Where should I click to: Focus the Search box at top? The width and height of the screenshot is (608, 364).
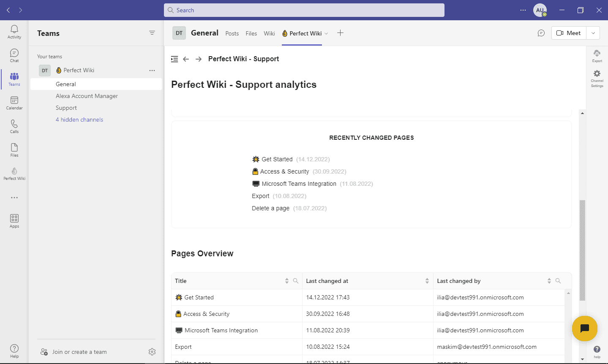(304, 10)
